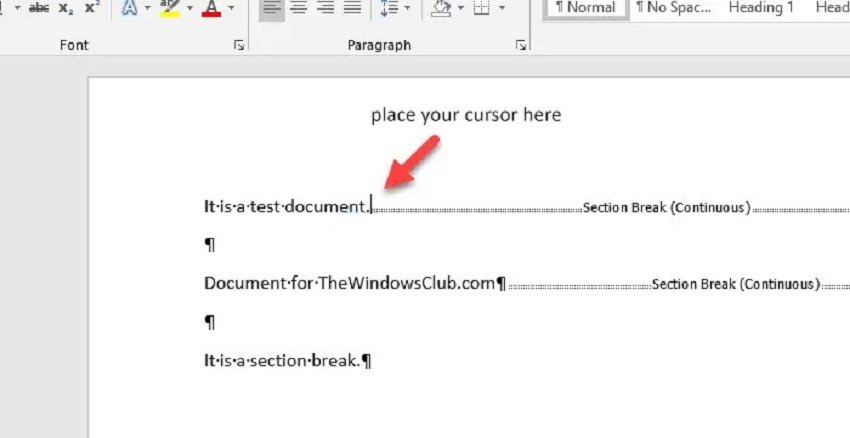This screenshot has height=438, width=850.
Task: Align text left
Action: (272, 8)
